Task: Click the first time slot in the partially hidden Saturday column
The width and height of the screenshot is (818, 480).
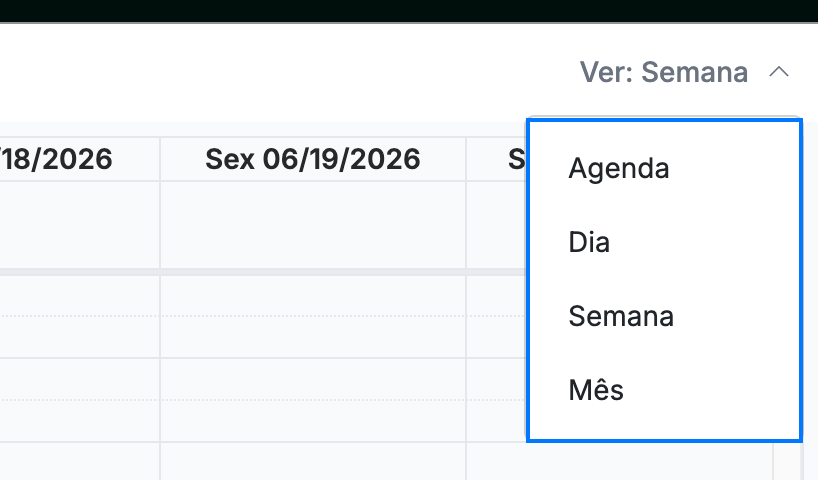Action: coord(496,295)
